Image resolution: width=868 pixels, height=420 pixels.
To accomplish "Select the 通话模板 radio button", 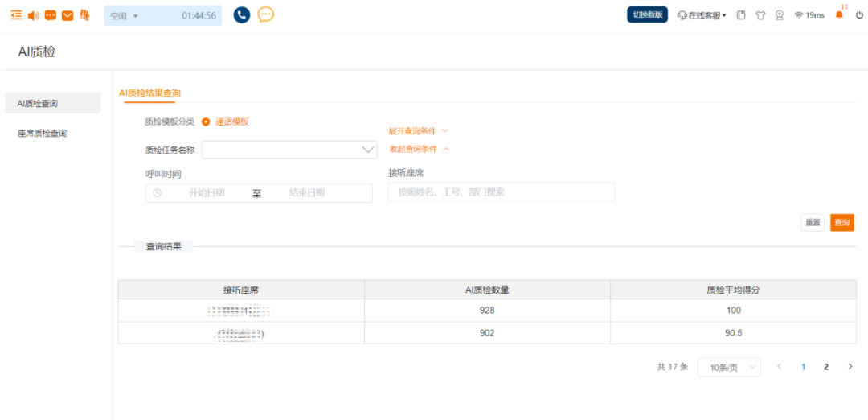I will (206, 122).
